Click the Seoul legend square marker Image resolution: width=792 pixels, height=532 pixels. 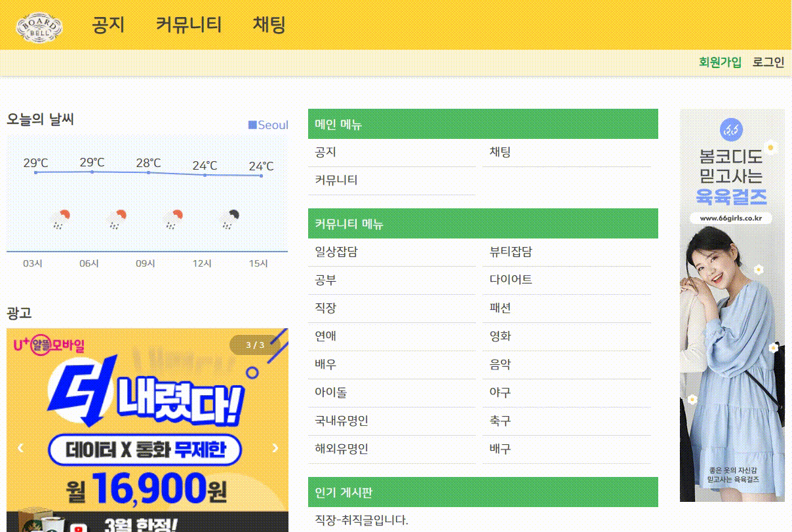[252, 125]
